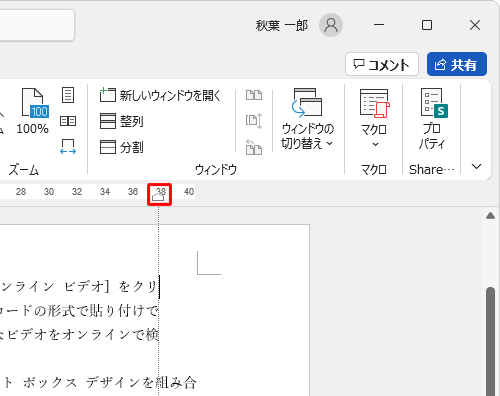Click the search box at top left
500x396 pixels.
pos(37,25)
